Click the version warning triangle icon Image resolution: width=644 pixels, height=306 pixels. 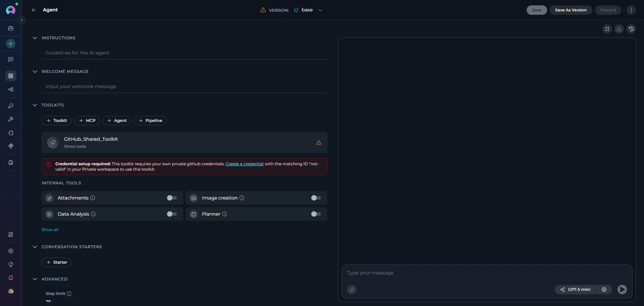coord(263,10)
